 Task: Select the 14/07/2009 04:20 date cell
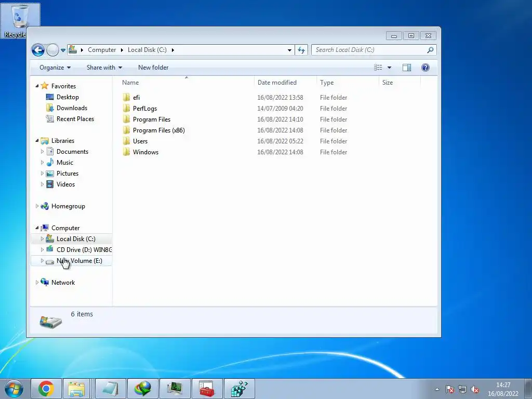tap(280, 109)
